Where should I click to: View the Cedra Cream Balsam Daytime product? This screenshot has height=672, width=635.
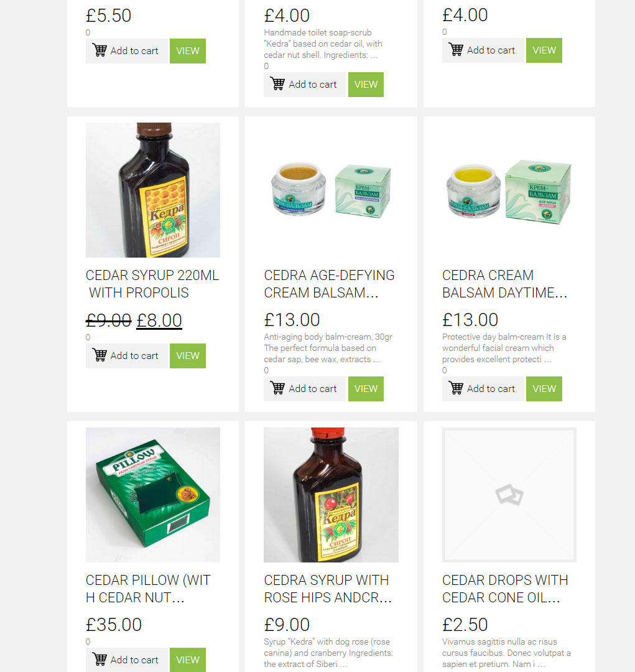[x=544, y=389]
